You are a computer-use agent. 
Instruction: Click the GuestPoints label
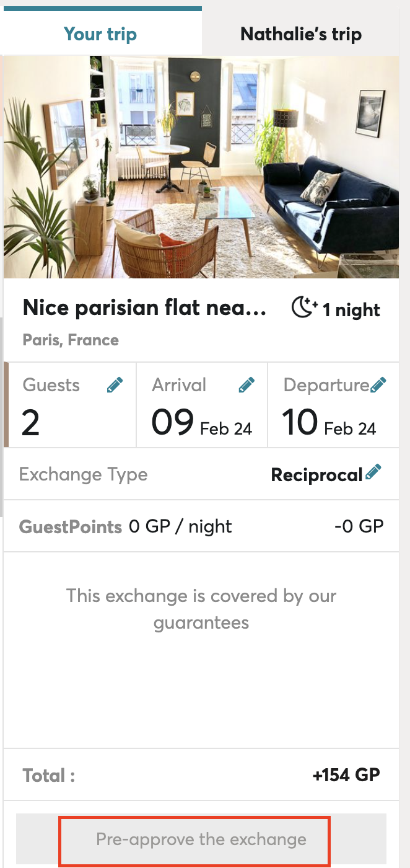[71, 527]
